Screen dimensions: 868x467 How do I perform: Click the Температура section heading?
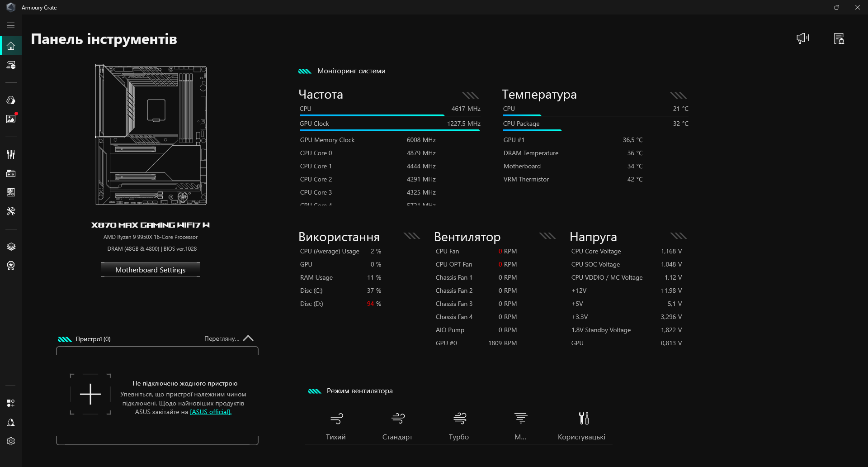click(x=539, y=95)
